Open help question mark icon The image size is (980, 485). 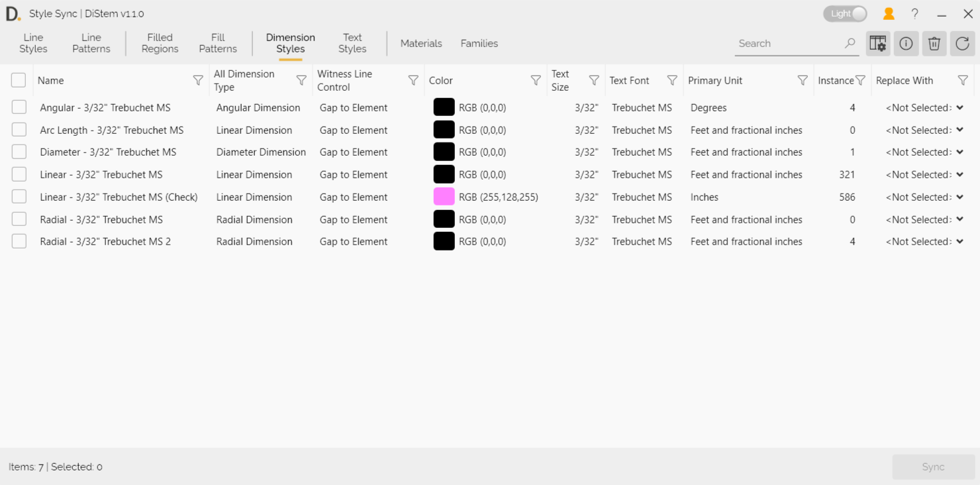point(914,14)
